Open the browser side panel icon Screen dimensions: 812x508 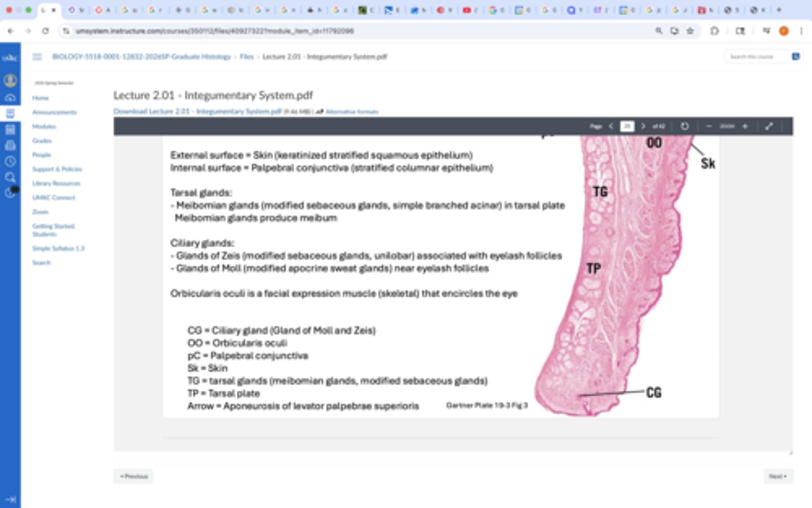coord(740,31)
